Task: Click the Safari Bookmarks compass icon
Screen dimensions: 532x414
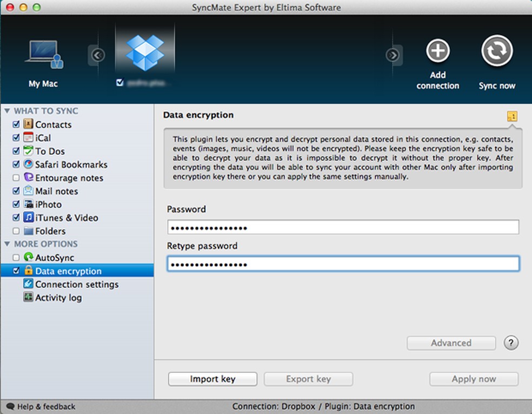Action: 28,163
